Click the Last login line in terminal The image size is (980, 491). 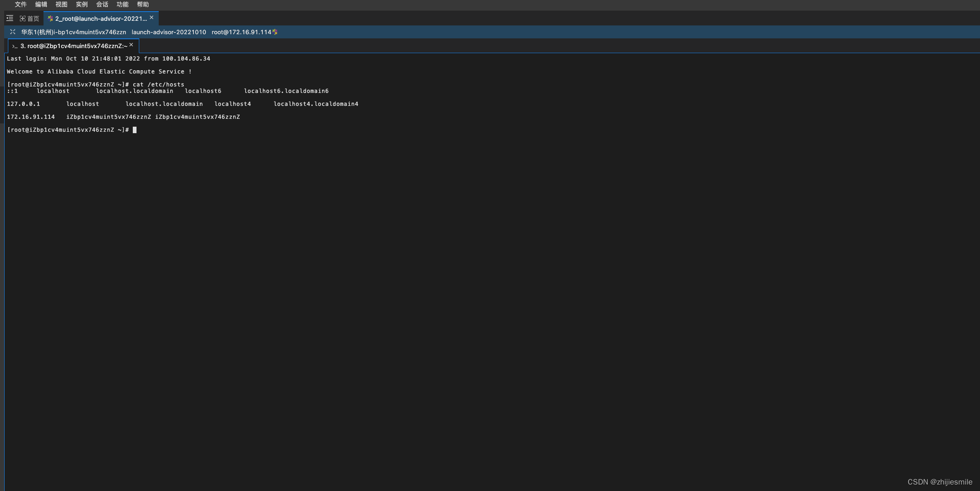[x=109, y=59]
